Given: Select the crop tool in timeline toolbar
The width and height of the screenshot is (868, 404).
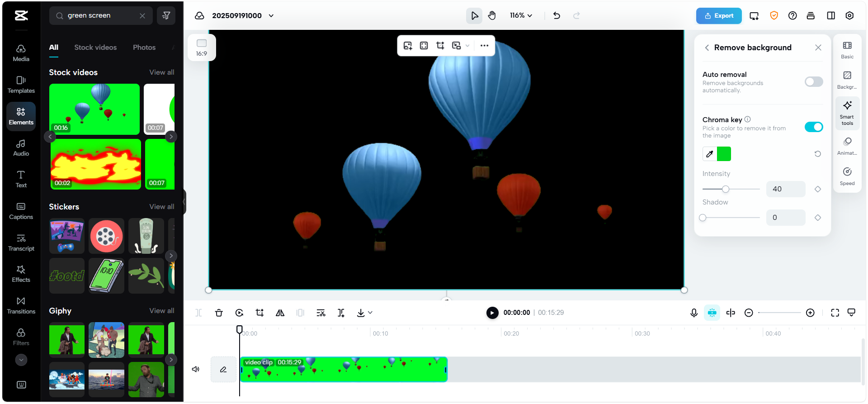Looking at the screenshot, I should pyautogui.click(x=259, y=313).
